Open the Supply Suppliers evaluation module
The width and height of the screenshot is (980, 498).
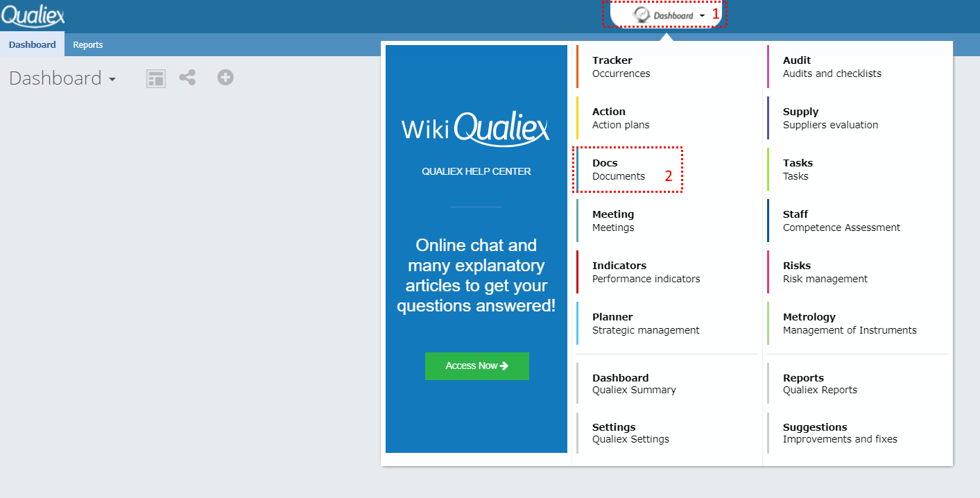(858, 118)
